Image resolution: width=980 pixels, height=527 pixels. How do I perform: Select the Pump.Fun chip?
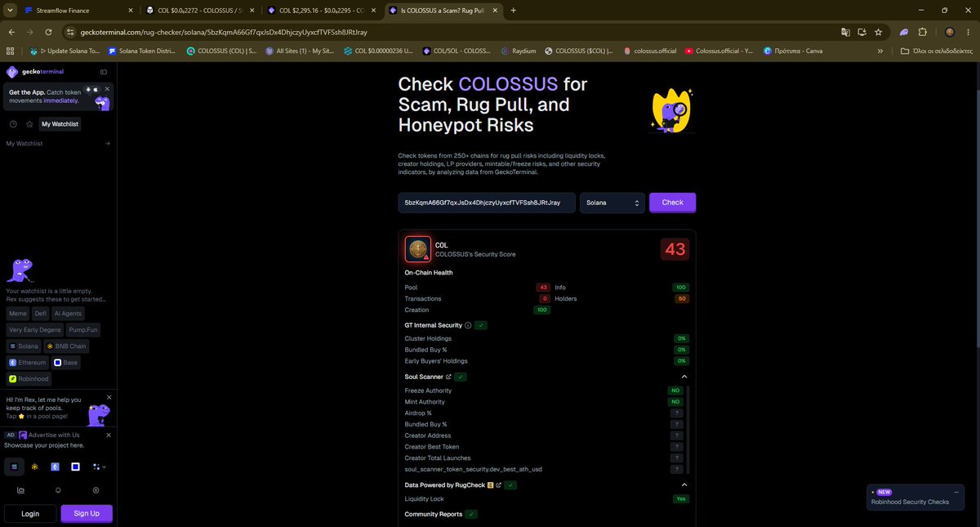pyautogui.click(x=83, y=330)
